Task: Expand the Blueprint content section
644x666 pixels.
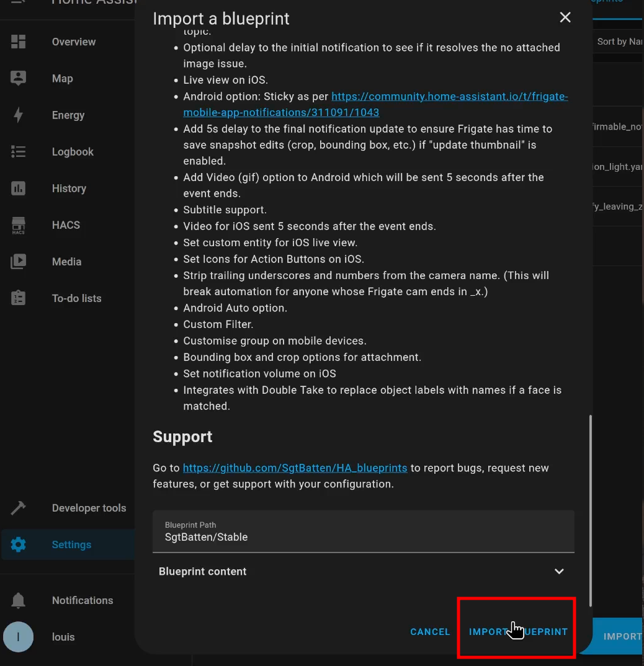Action: (x=364, y=571)
